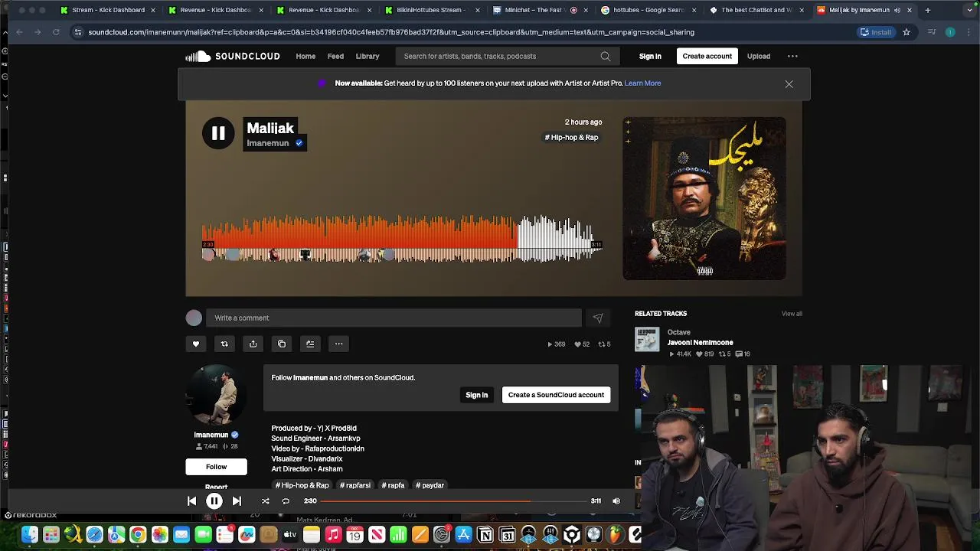Click the site information icon in address bar
Image resolution: width=980 pixels, height=551 pixels.
[x=77, y=32]
